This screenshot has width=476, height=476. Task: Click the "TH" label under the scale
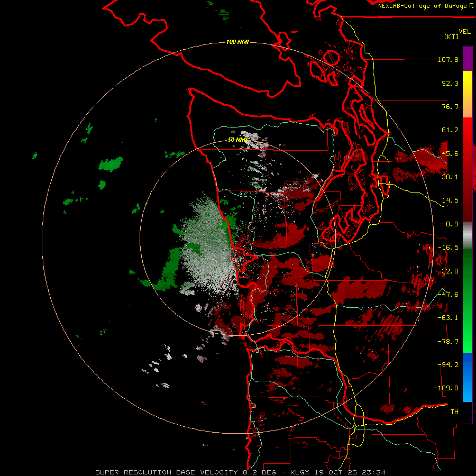pos(454,412)
